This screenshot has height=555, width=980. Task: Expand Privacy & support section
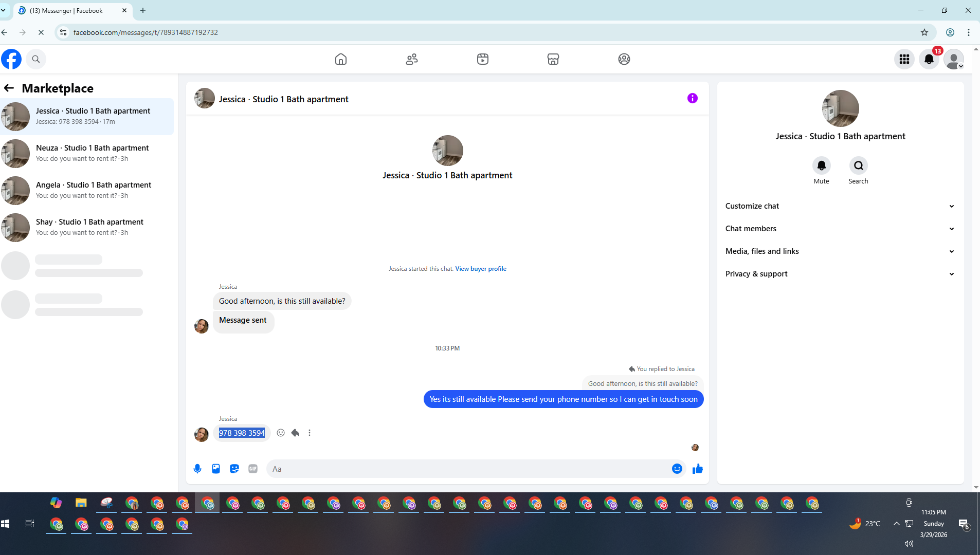pos(840,274)
